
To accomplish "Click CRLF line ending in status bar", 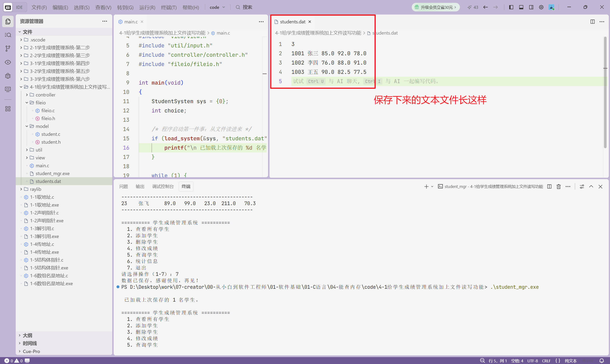I will tap(546, 361).
